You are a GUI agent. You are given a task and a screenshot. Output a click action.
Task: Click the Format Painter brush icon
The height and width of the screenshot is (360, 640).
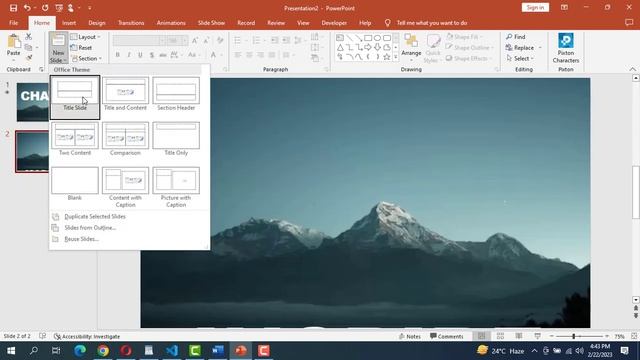tap(29, 58)
